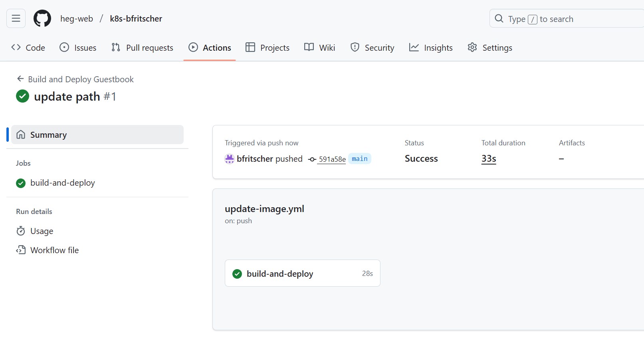This screenshot has height=339, width=644.
Task: Click the magnifier icon in search
Action: [x=499, y=19]
